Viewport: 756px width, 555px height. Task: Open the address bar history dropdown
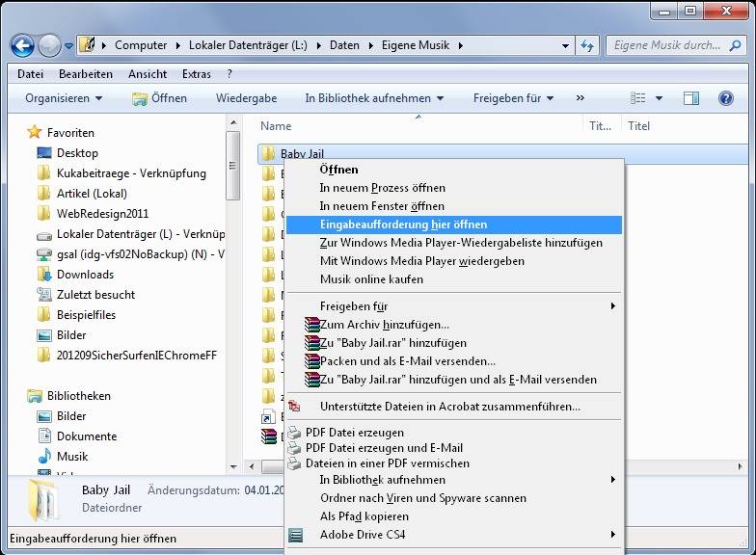(565, 46)
